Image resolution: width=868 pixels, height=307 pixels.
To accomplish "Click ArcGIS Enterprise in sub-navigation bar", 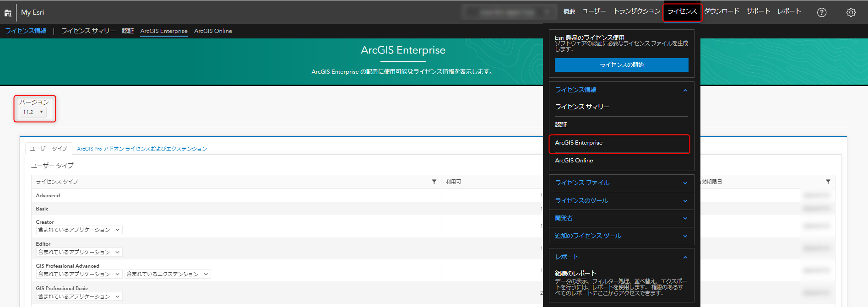I will (x=164, y=31).
